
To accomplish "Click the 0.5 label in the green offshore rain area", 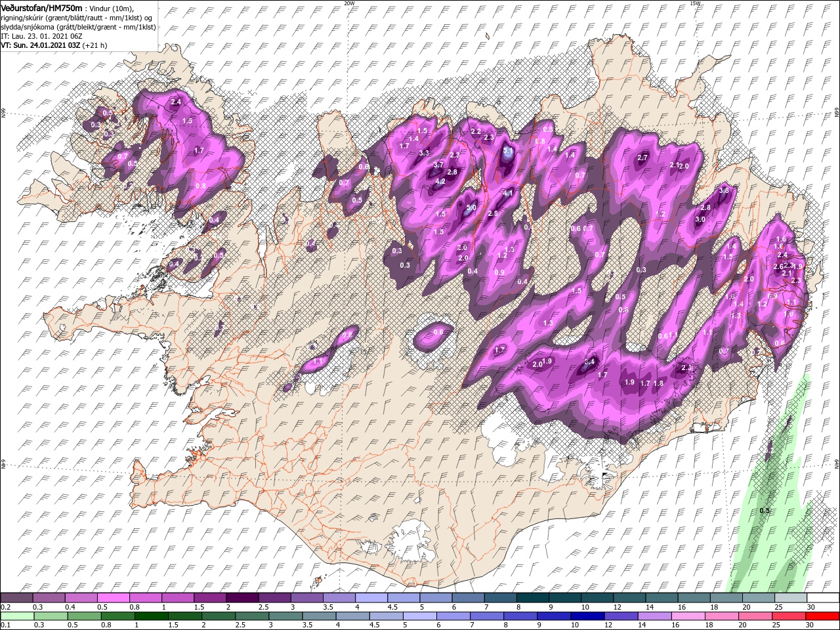I will (764, 511).
